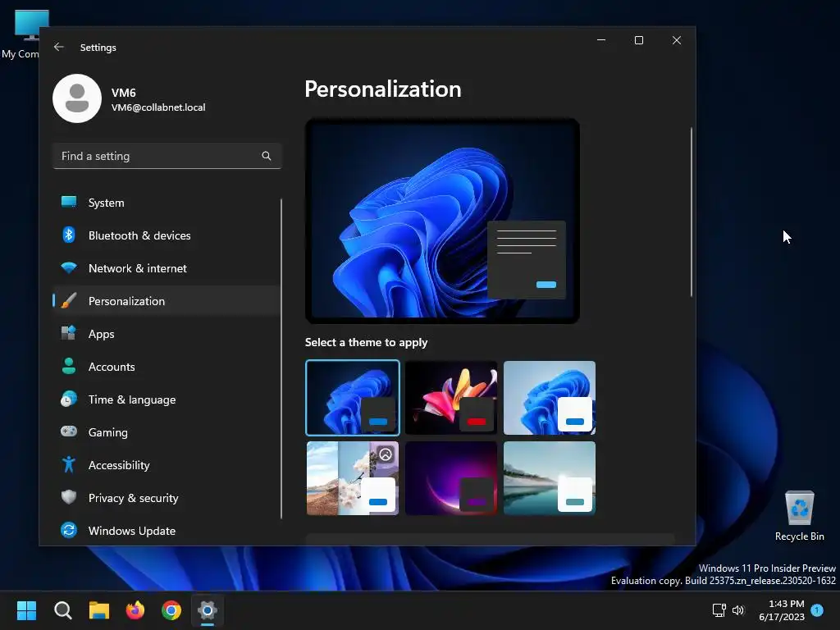Click VM6@collabnet.local account email
Image resolution: width=840 pixels, height=630 pixels.
158,107
